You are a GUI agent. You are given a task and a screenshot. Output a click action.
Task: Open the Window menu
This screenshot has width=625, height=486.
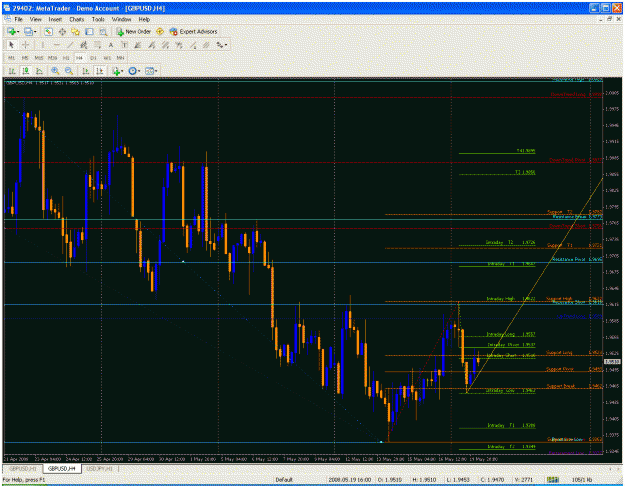121,19
